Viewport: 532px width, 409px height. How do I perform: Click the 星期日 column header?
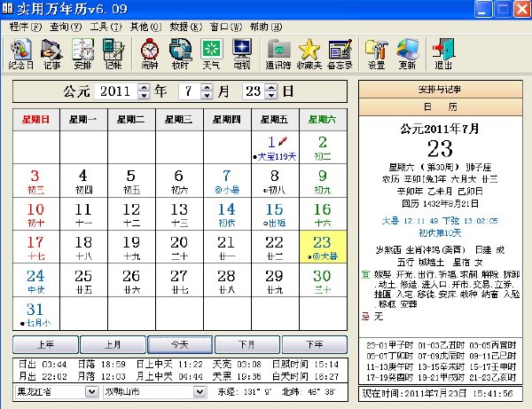36,120
